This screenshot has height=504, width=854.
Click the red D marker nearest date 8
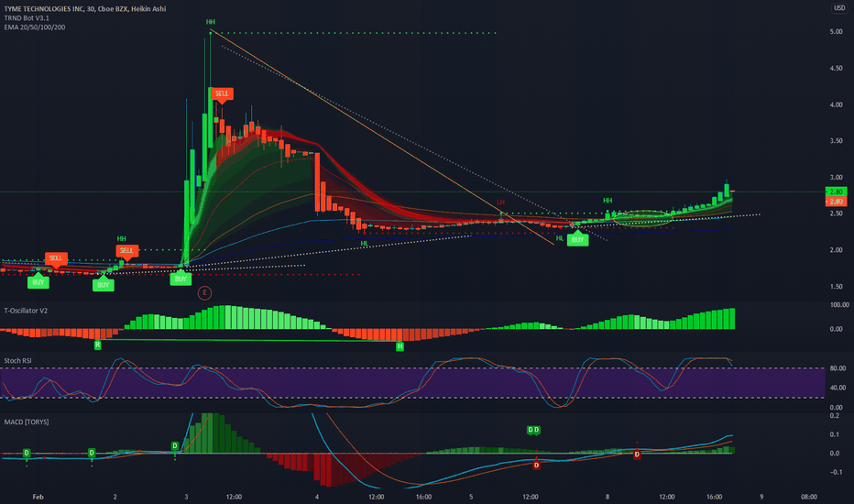pyautogui.click(x=637, y=455)
